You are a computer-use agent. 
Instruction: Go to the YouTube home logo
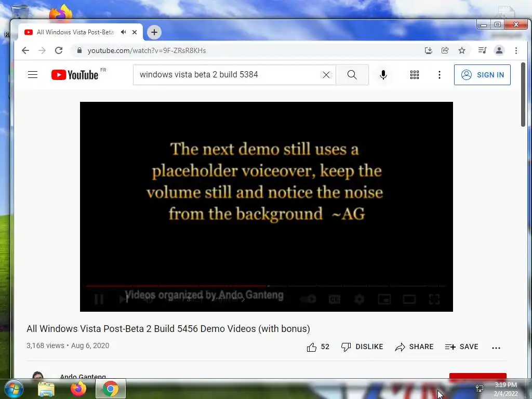point(75,75)
